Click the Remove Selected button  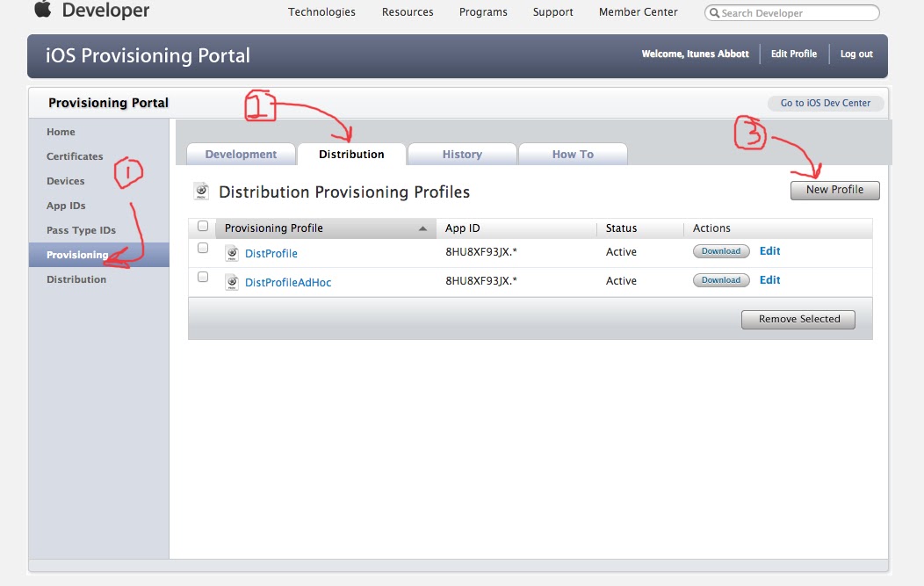coord(798,319)
